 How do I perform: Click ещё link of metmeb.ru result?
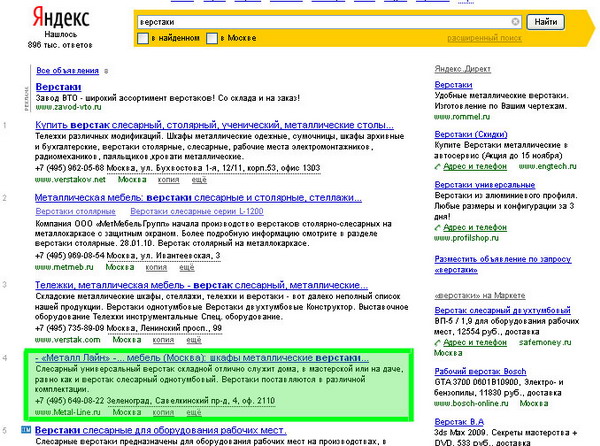187,267
